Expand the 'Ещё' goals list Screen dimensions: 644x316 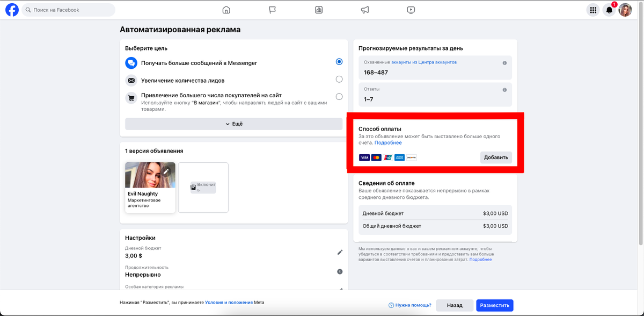233,124
